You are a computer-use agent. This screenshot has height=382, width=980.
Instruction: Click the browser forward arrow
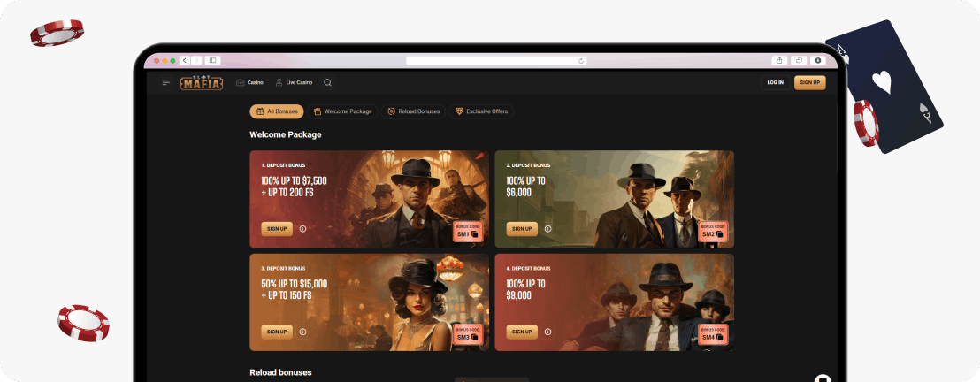[196, 61]
